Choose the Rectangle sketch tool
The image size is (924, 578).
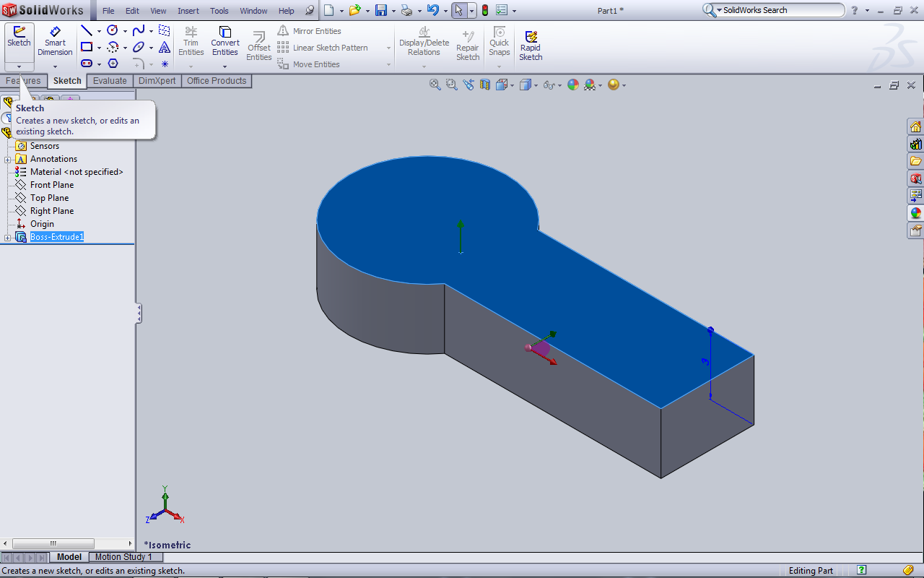pyautogui.click(x=87, y=47)
